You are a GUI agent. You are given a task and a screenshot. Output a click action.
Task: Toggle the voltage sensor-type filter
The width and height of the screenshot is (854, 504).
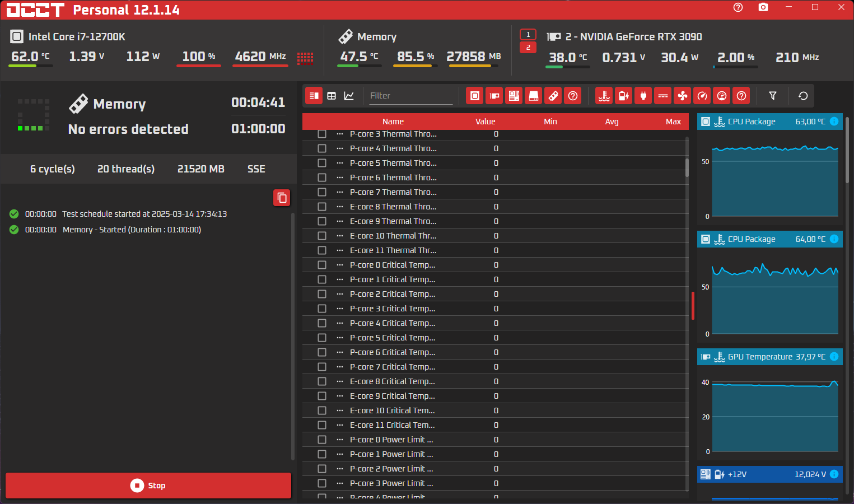(x=623, y=96)
